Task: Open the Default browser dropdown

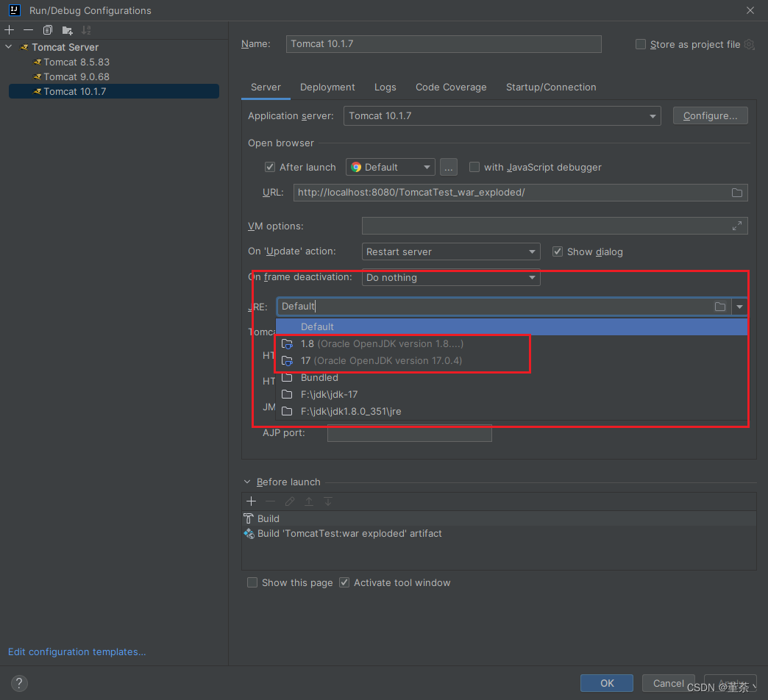Action: [x=391, y=168]
